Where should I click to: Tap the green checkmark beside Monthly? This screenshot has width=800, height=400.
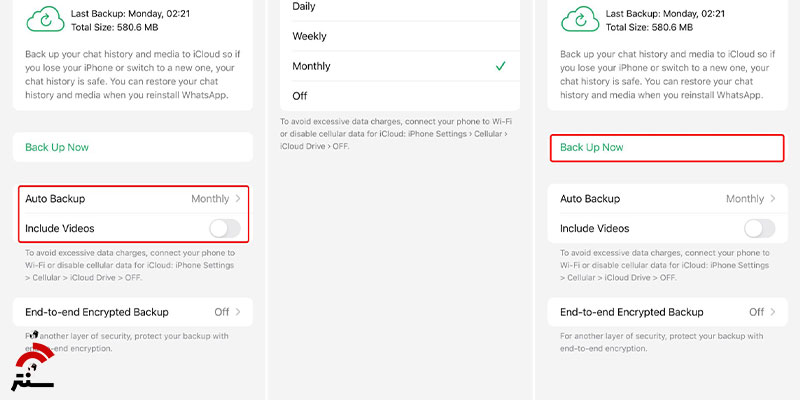pos(501,66)
